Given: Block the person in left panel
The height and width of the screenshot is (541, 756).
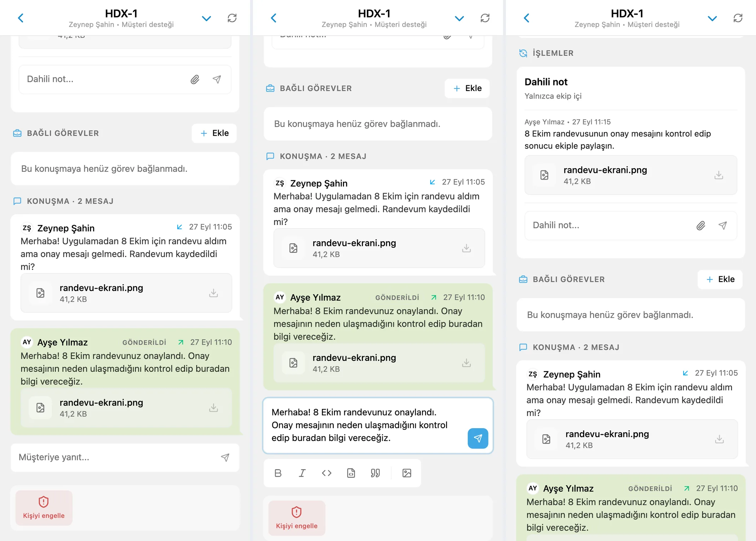Looking at the screenshot, I should [x=44, y=508].
